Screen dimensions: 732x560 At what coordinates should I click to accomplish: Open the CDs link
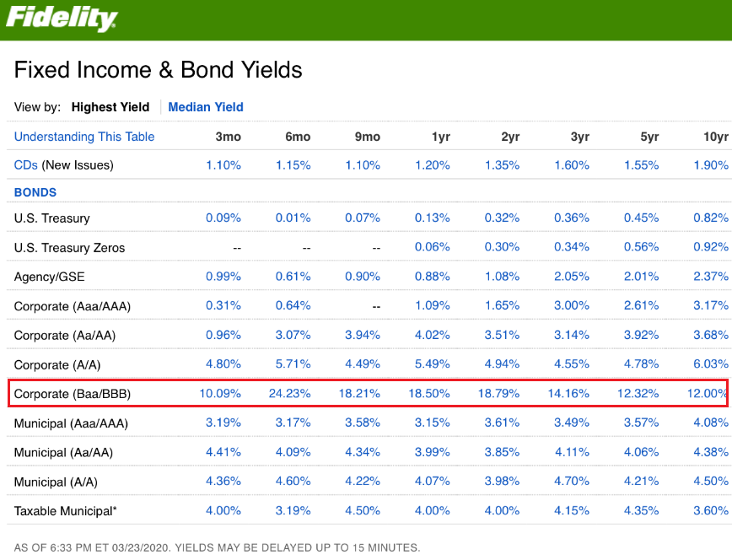click(x=26, y=165)
